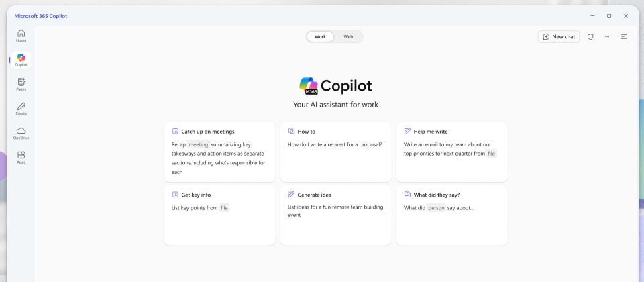Viewport: 644px width, 282px height.
Task: Open OneDrive from the sidebar
Action: pyautogui.click(x=21, y=132)
